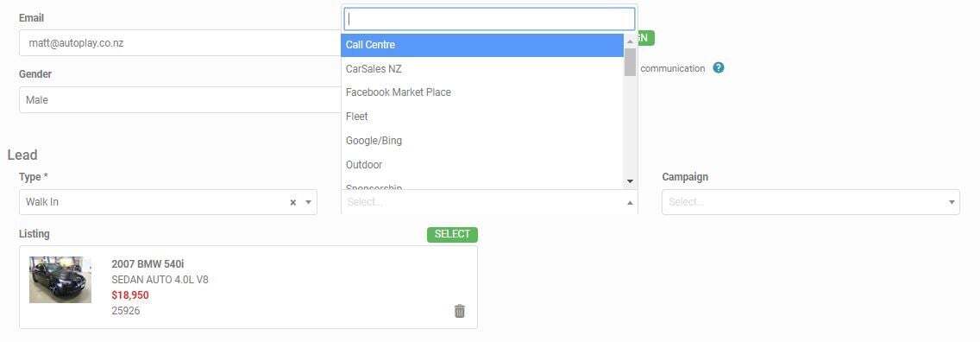980x342 pixels.
Task: Click the 2007 BMW 540i listing title
Action: pos(148,264)
